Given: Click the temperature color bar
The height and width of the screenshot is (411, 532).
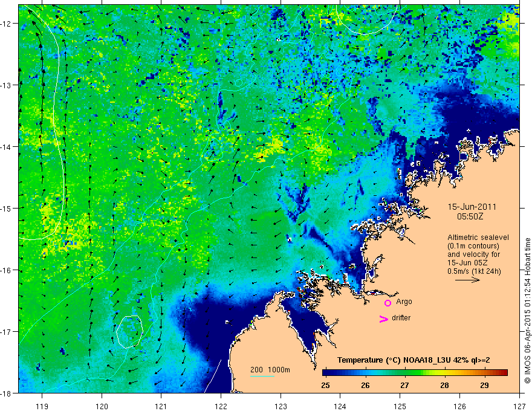Looking at the screenshot, I should click(x=415, y=373).
